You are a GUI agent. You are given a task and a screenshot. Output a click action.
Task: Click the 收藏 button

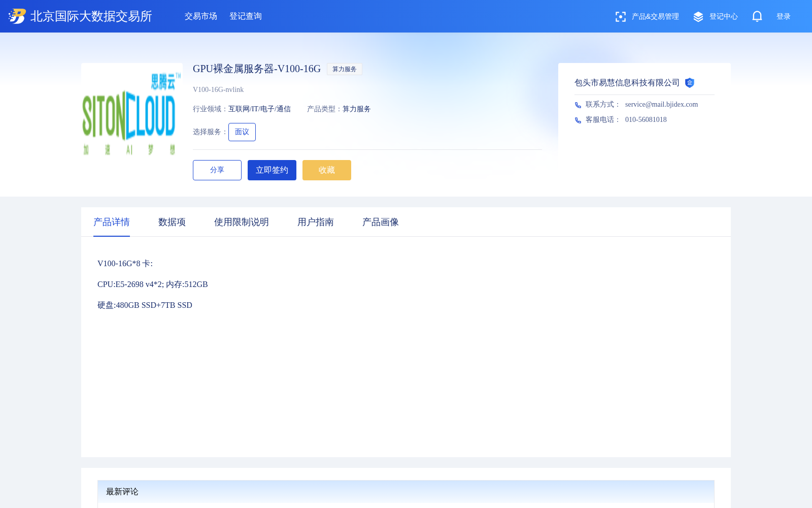pos(327,170)
